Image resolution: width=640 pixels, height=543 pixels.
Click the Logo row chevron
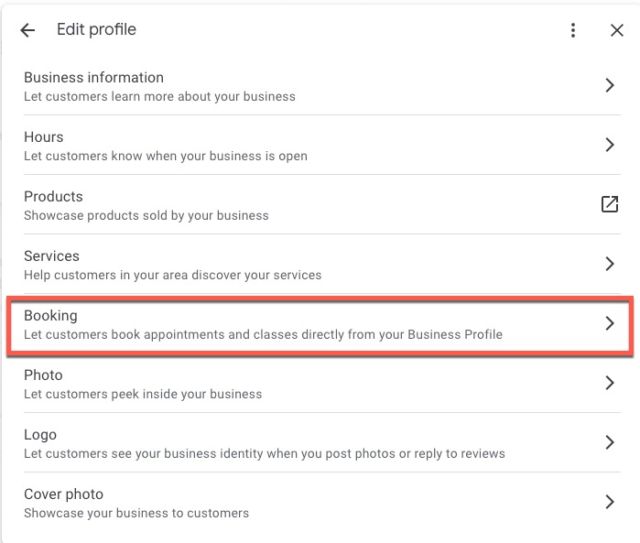point(610,442)
